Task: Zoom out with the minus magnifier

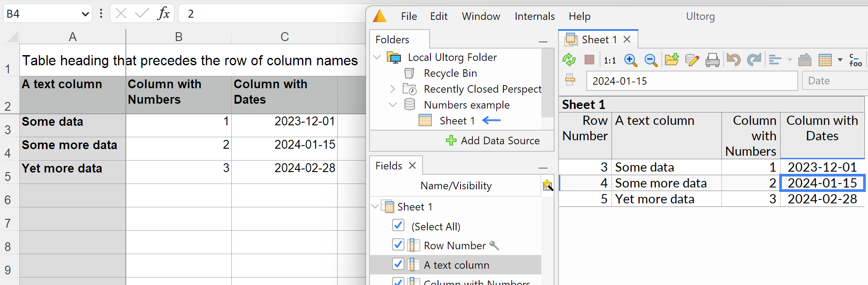Action: coord(651,60)
